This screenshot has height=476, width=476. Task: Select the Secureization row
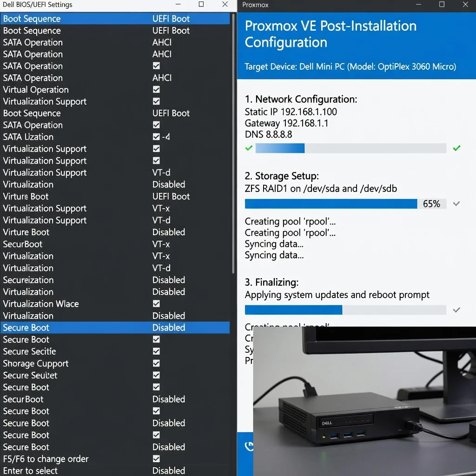[x=115, y=280]
